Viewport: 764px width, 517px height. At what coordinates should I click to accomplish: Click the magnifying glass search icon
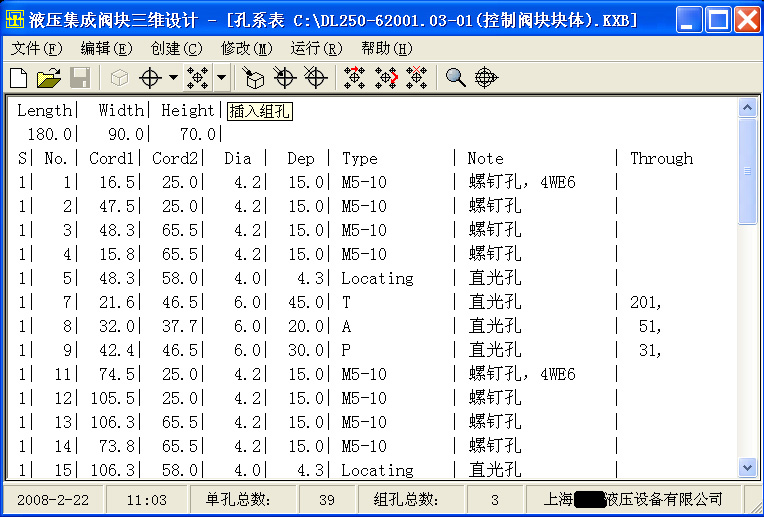coord(456,78)
